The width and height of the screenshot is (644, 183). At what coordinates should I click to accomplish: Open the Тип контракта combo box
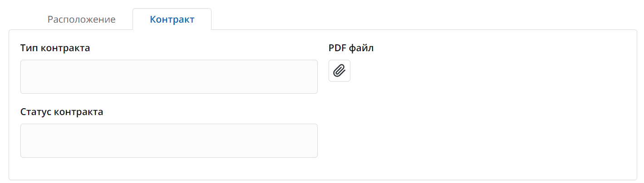(169, 77)
